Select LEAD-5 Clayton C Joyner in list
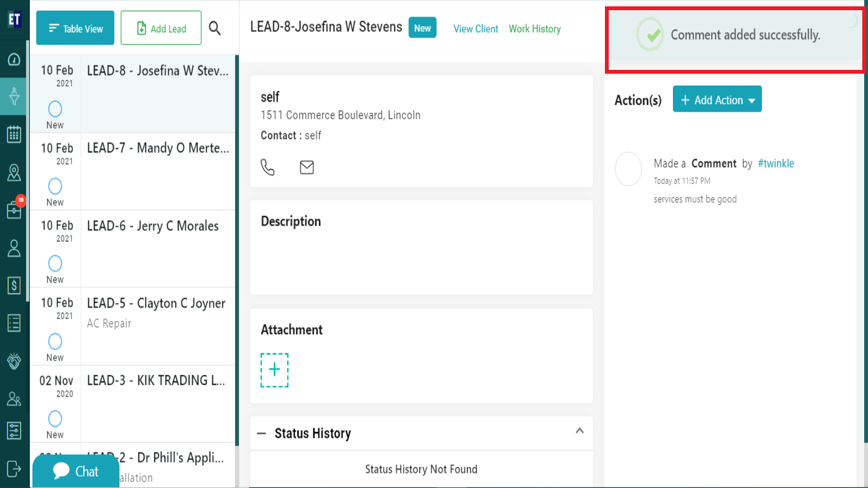This screenshot has width=868, height=488. [x=133, y=326]
